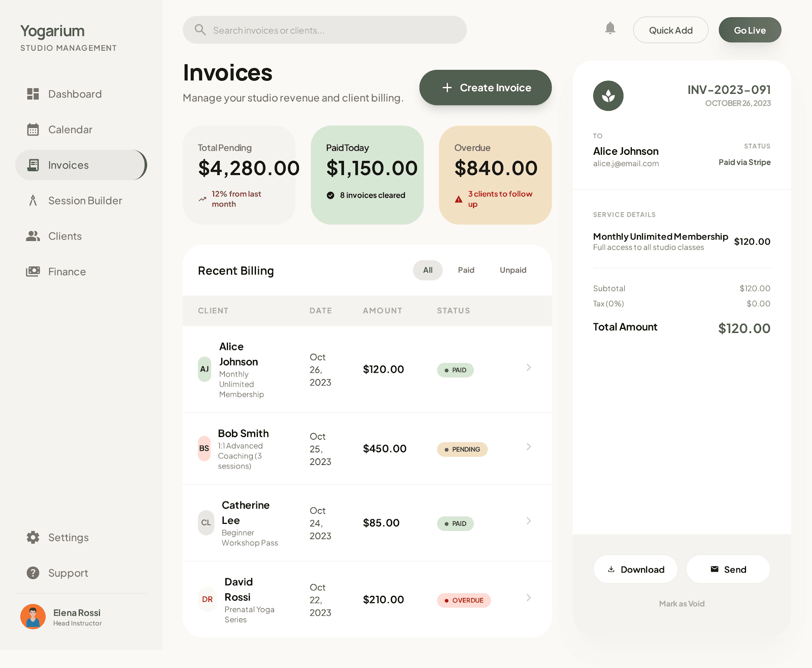This screenshot has width=812, height=668.
Task: Click the invoice search field
Action: 325,29
